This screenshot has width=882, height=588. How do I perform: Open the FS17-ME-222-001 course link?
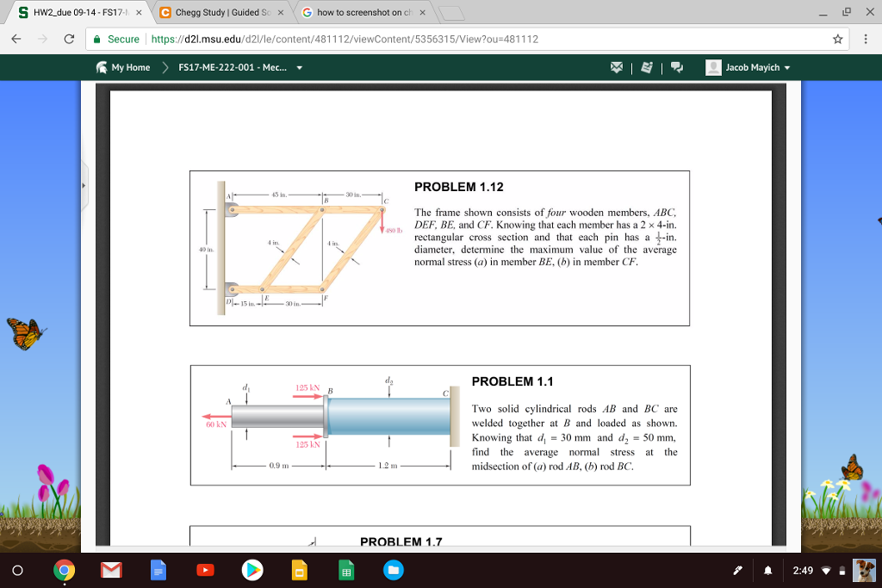(233, 67)
